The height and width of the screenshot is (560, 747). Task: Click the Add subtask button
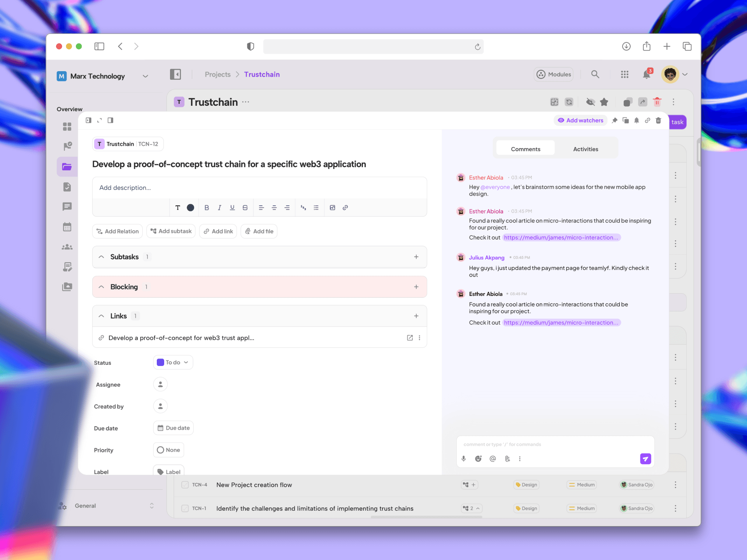click(x=171, y=231)
